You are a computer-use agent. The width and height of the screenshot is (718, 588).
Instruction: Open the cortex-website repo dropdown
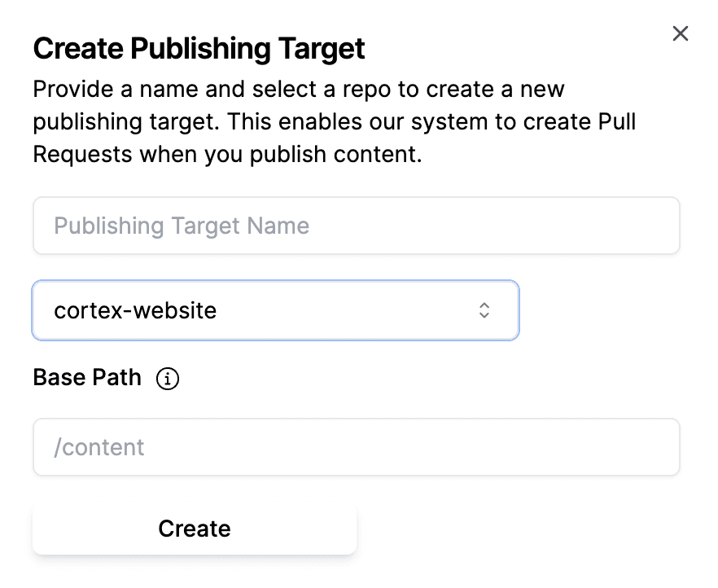point(275,310)
